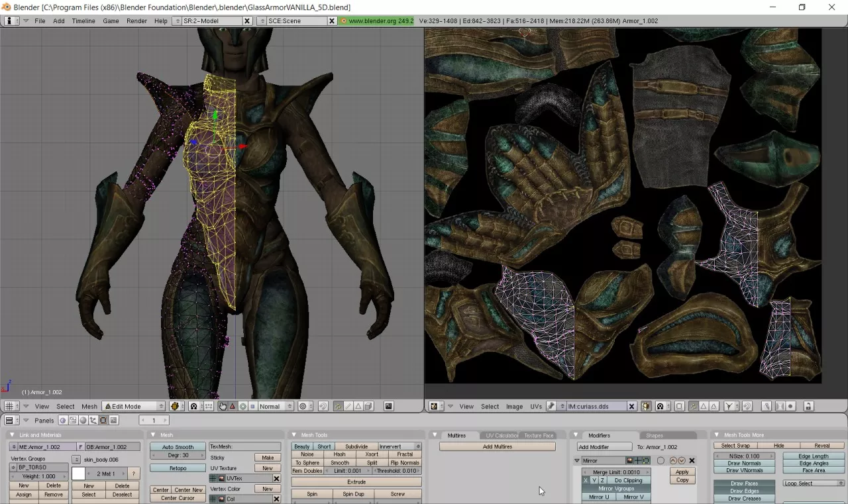
Task: Move Mirror modifier down in stack
Action: click(x=682, y=460)
